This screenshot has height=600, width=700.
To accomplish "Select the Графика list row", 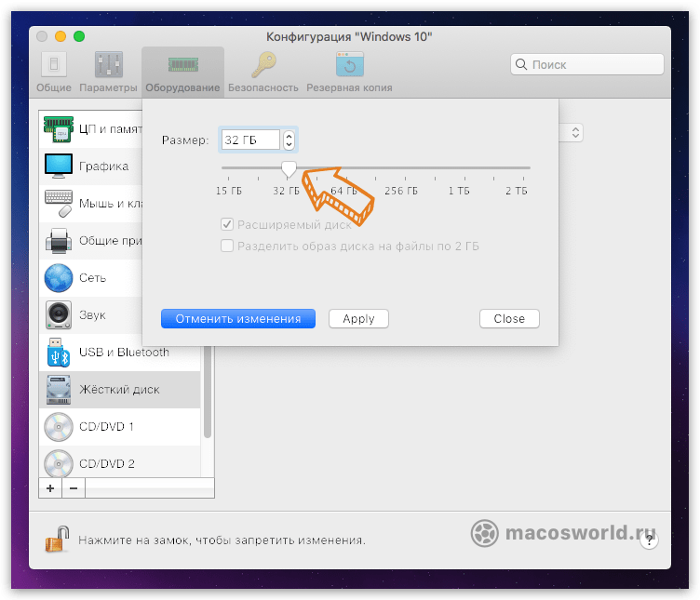I will pos(90,166).
